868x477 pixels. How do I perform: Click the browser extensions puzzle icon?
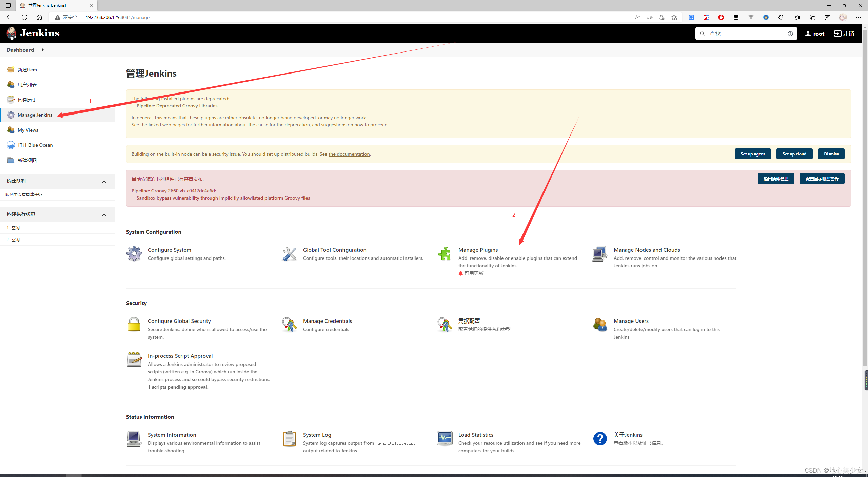pos(781,17)
